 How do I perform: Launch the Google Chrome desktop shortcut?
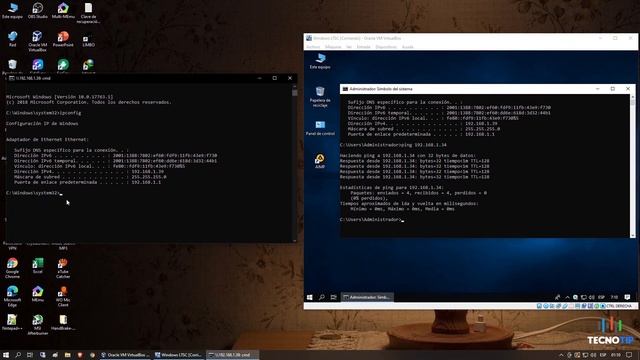(12, 268)
